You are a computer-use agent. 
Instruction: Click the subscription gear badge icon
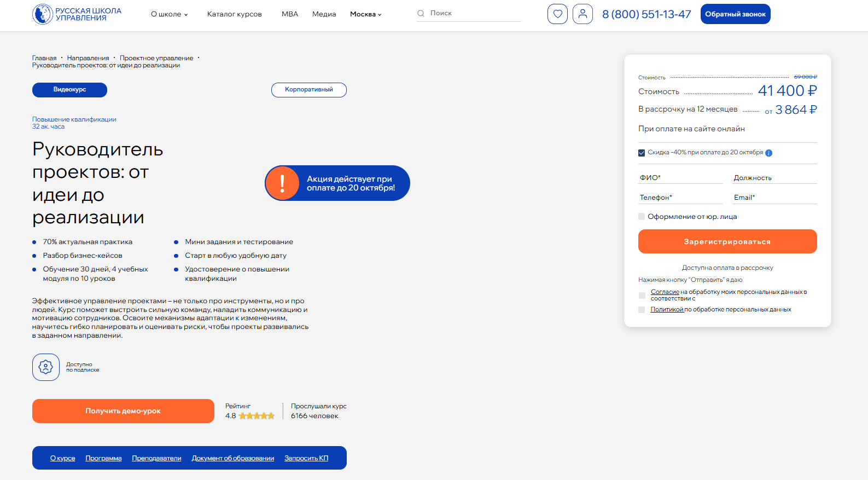pyautogui.click(x=46, y=367)
